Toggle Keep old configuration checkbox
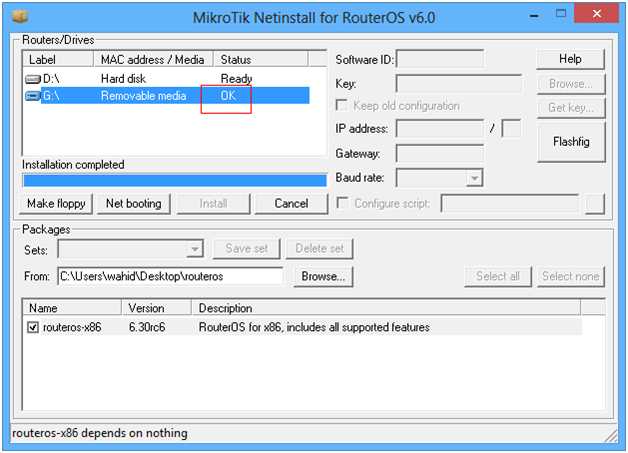Viewport: 628px width, 453px height. tap(342, 105)
